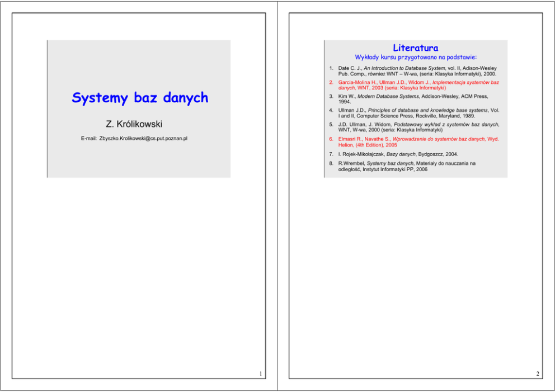Viewport: 555px width, 392px height.
Task: Click page number 2 at bottom
Action: 537,374
